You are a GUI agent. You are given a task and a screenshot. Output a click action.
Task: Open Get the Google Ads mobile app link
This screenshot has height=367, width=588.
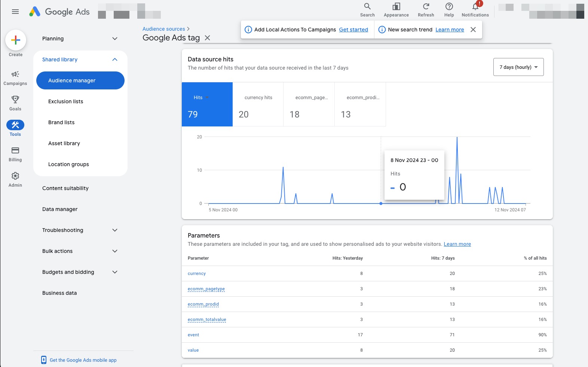tap(83, 360)
